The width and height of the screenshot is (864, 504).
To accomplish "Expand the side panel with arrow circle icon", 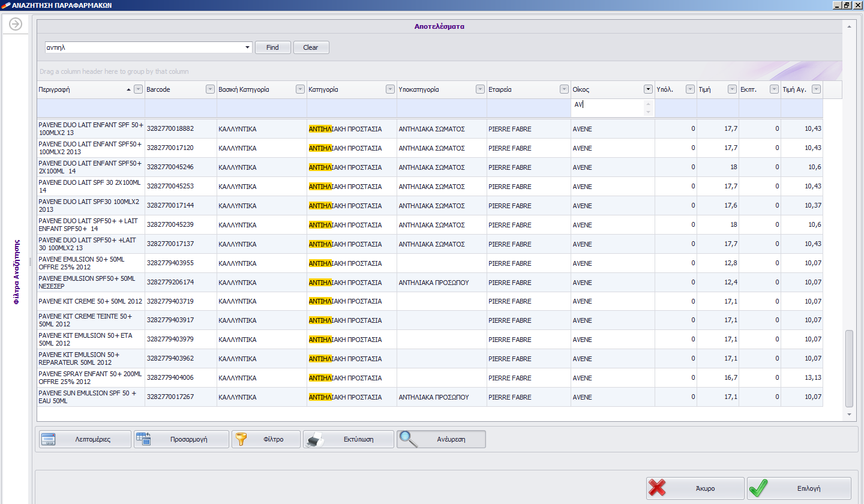I will click(16, 24).
